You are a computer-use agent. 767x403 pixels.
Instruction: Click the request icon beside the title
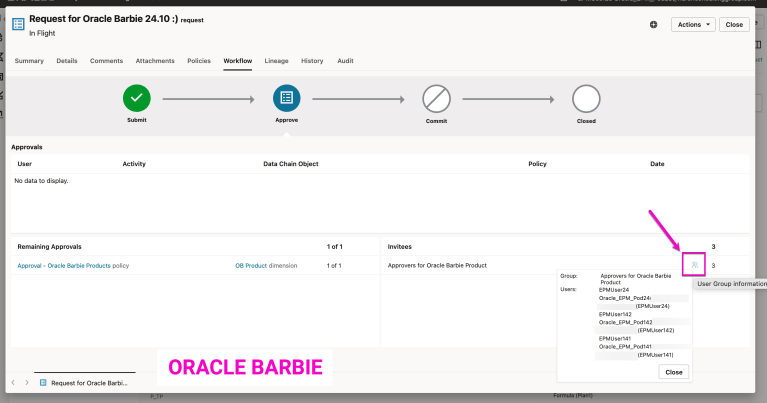18,24
